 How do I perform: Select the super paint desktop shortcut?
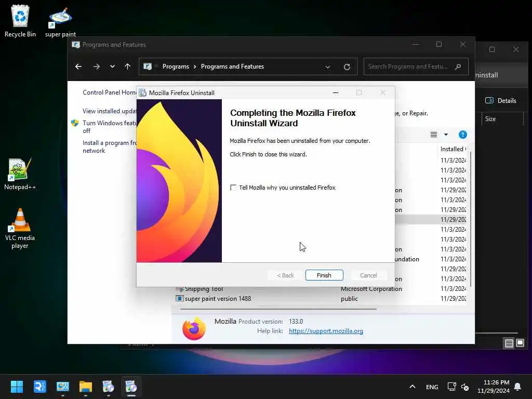pyautogui.click(x=60, y=22)
